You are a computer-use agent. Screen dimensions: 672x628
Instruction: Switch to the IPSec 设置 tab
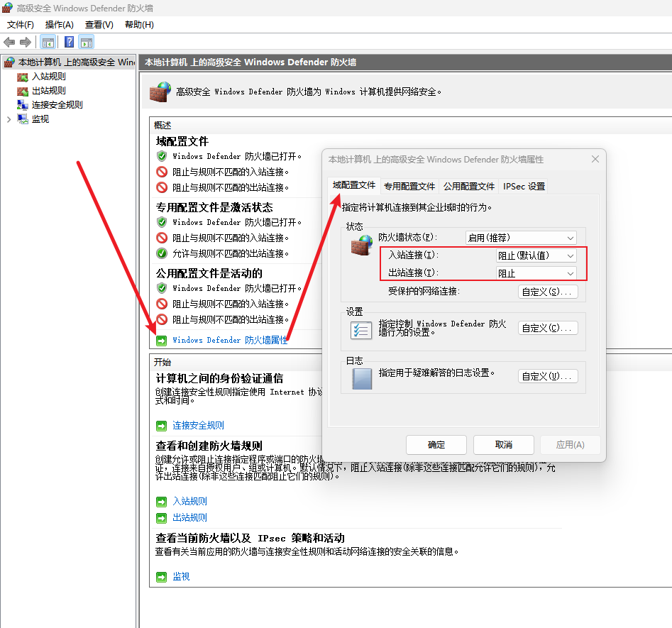point(524,186)
